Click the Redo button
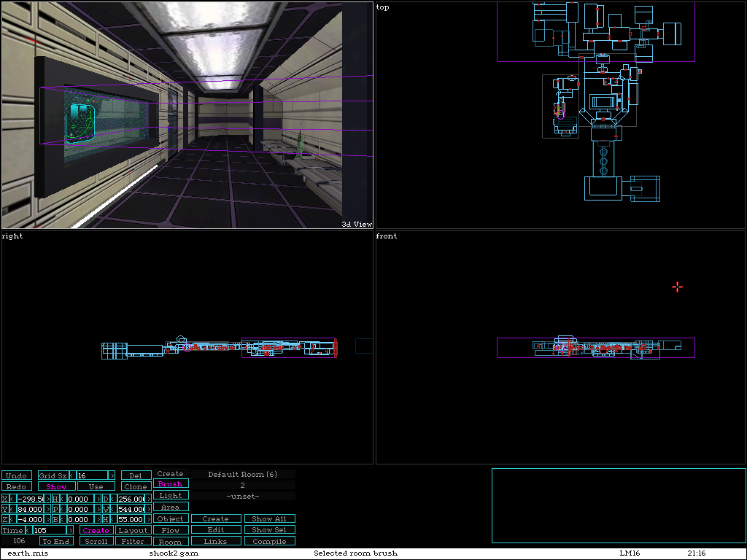 [x=17, y=486]
